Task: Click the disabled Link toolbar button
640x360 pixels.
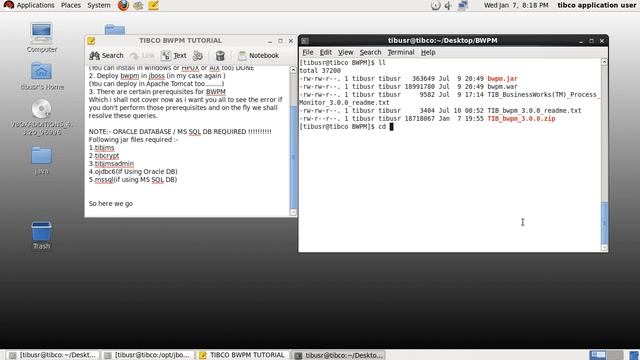Action: pyautogui.click(x=142, y=56)
